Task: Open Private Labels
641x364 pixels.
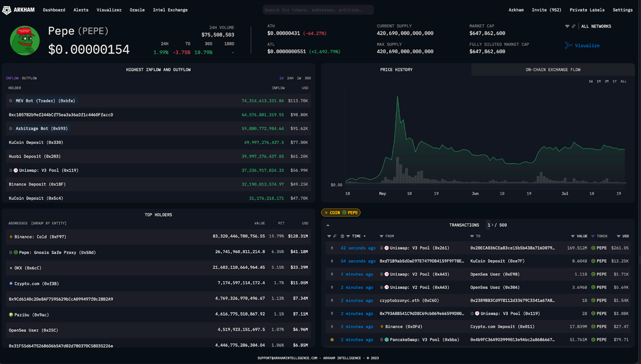Action: click(587, 10)
